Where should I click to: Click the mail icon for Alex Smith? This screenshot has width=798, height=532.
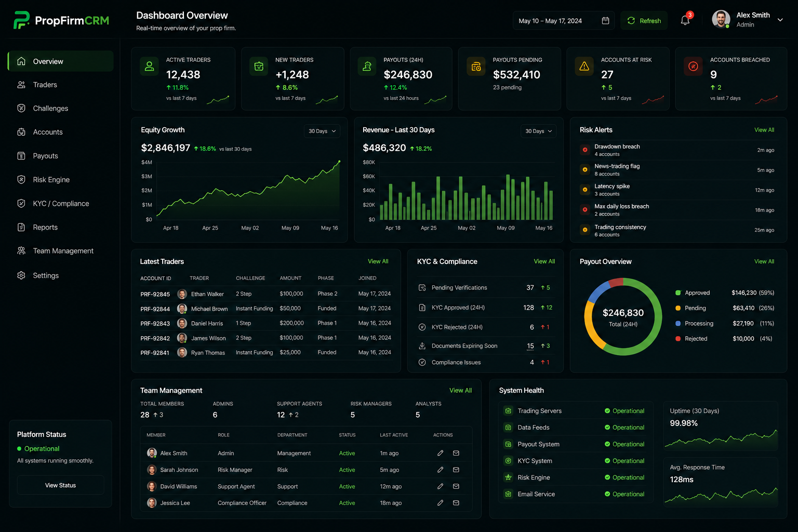456,453
